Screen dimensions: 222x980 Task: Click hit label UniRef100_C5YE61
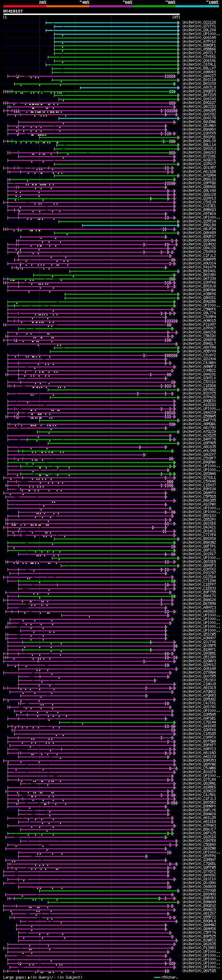point(199,57)
